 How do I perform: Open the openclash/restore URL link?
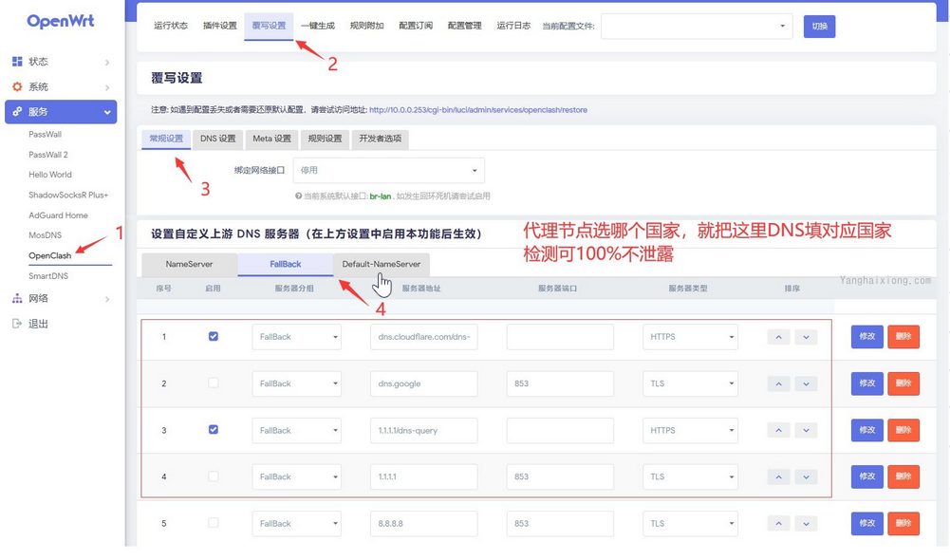click(x=478, y=110)
